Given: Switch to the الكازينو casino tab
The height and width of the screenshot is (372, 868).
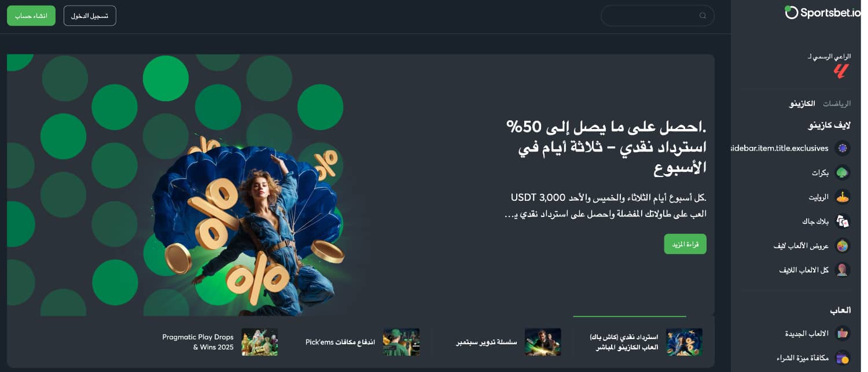Looking at the screenshot, I should 802,104.
